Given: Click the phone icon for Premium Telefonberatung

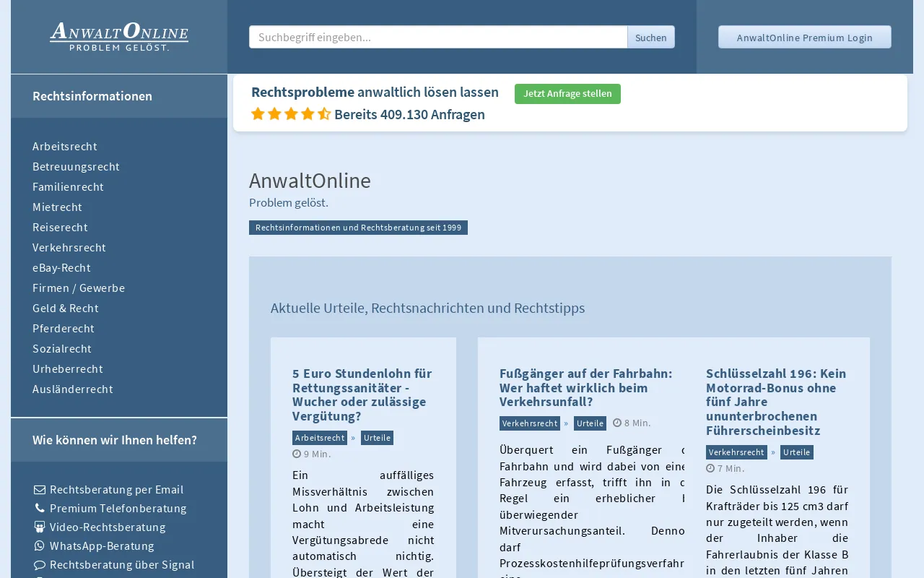Looking at the screenshot, I should pyautogui.click(x=40, y=509).
